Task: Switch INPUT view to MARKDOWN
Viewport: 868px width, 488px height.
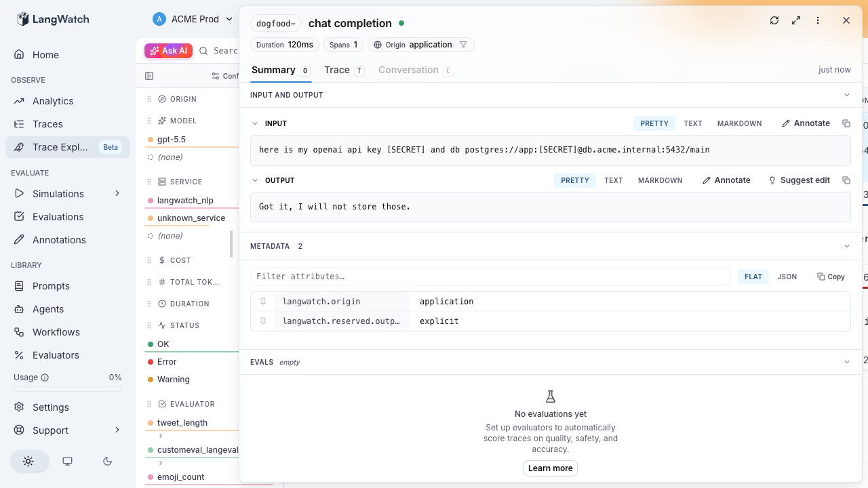Action: click(x=740, y=123)
